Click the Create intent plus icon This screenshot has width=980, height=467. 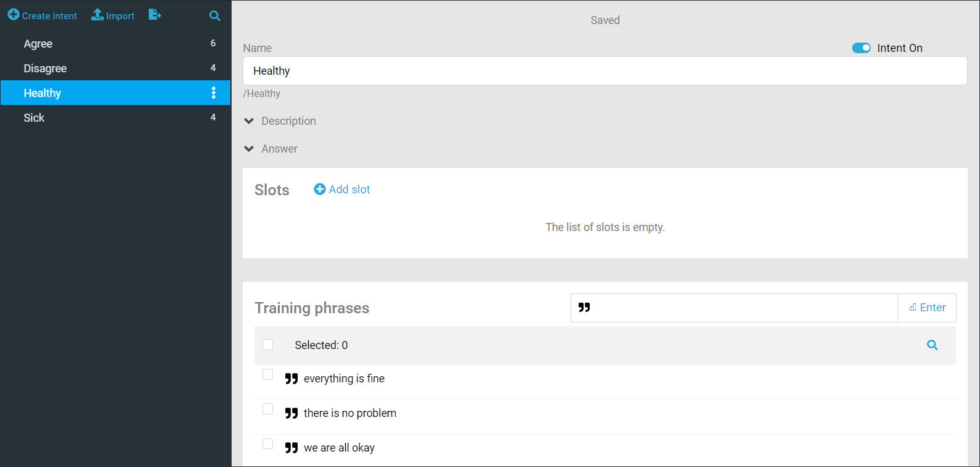tap(14, 15)
